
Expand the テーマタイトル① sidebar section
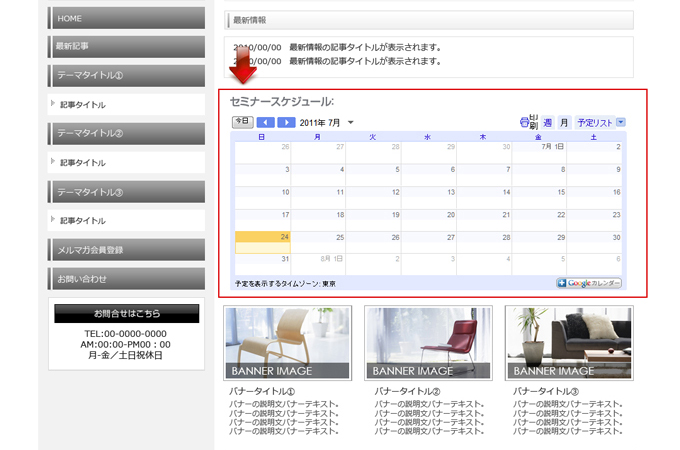[x=126, y=75]
